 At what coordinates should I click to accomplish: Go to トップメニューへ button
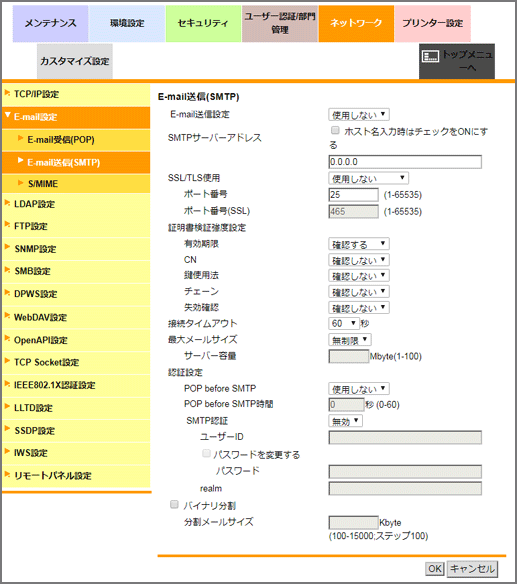[457, 61]
